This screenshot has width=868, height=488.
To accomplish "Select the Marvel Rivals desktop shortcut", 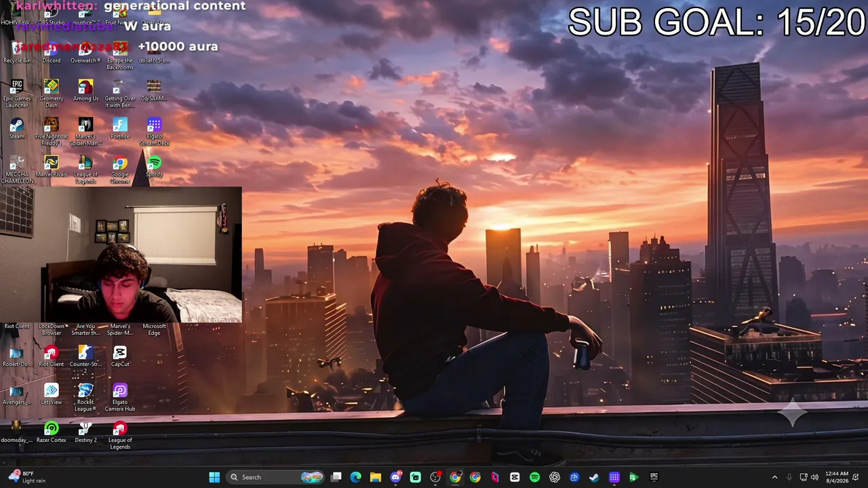I will [52, 167].
